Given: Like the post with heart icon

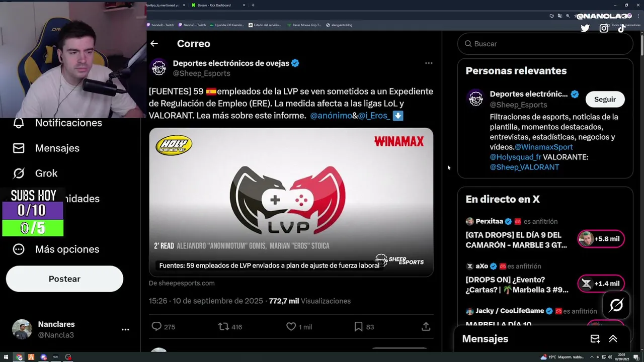Looking at the screenshot, I should (291, 327).
